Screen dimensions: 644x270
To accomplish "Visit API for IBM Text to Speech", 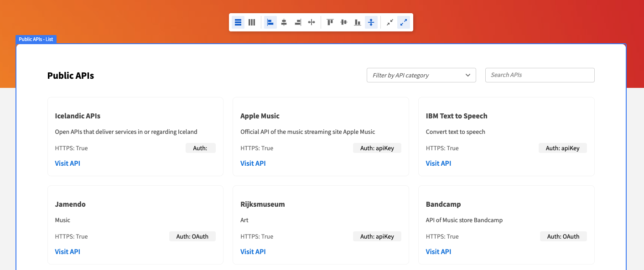I will 438,163.
